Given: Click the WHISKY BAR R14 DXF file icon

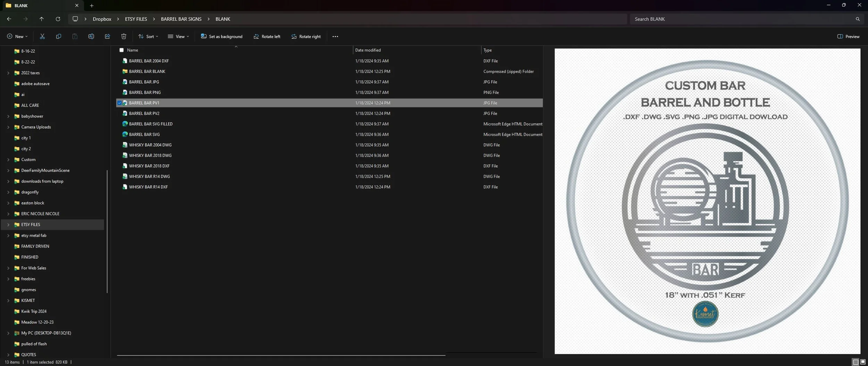Looking at the screenshot, I should tap(125, 187).
